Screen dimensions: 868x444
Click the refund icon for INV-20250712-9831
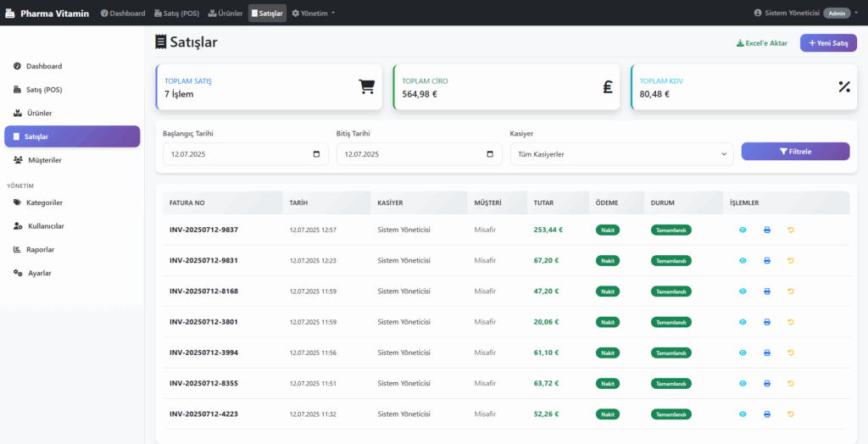point(791,260)
